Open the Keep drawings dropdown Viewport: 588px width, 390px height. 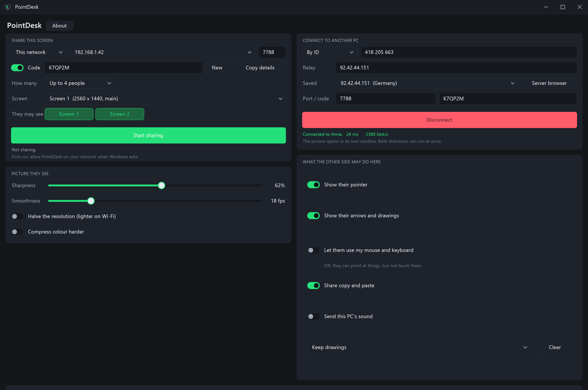coord(419,347)
